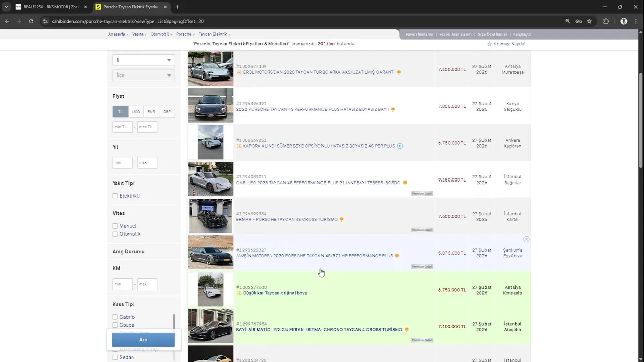Click the Premium Galeri badge on the CAR-LEO listing

(x=422, y=193)
